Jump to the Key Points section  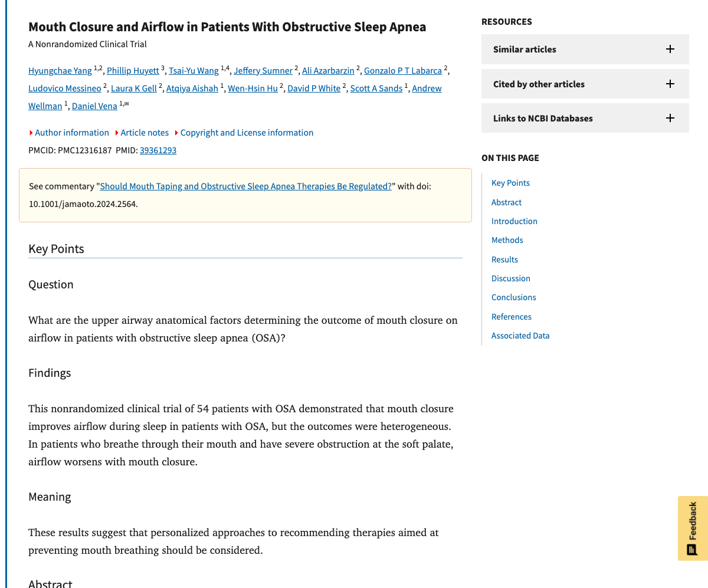point(510,183)
